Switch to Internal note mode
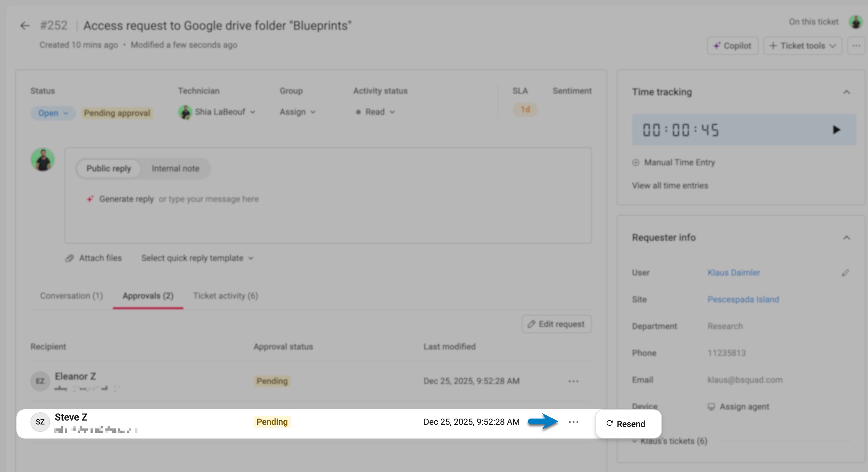 (x=175, y=168)
